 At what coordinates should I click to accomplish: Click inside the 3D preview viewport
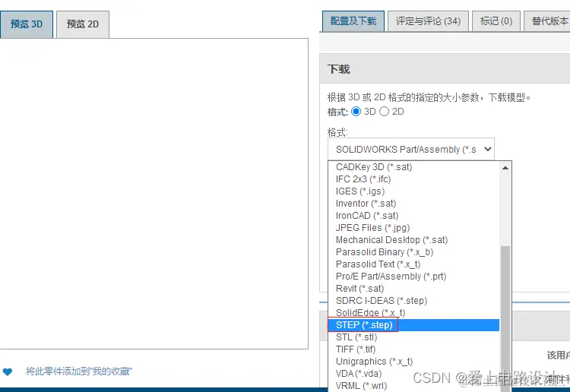[154, 194]
